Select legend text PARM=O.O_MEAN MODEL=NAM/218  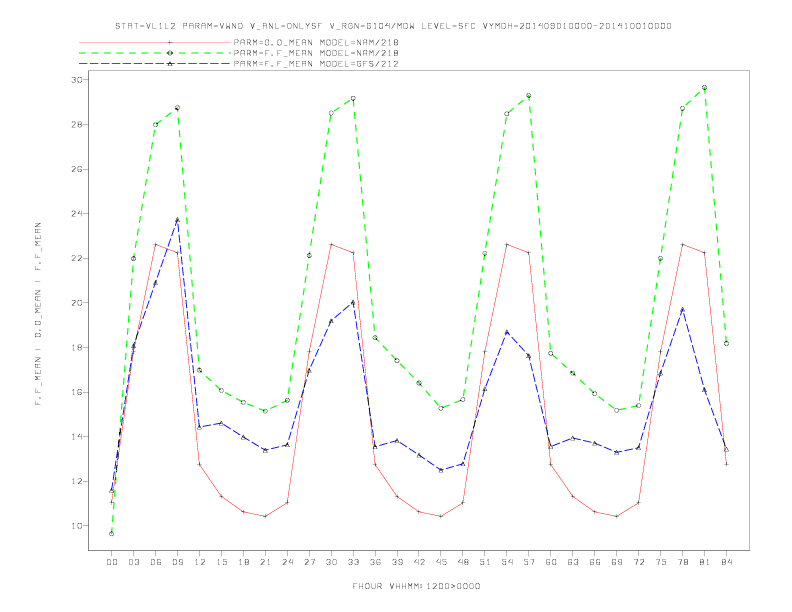[x=316, y=42]
